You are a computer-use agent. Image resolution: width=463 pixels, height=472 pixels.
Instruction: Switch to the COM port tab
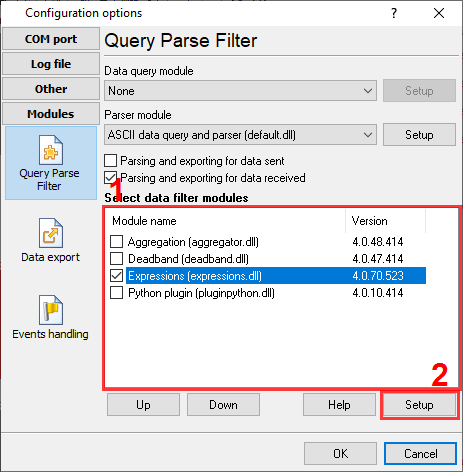click(x=51, y=39)
